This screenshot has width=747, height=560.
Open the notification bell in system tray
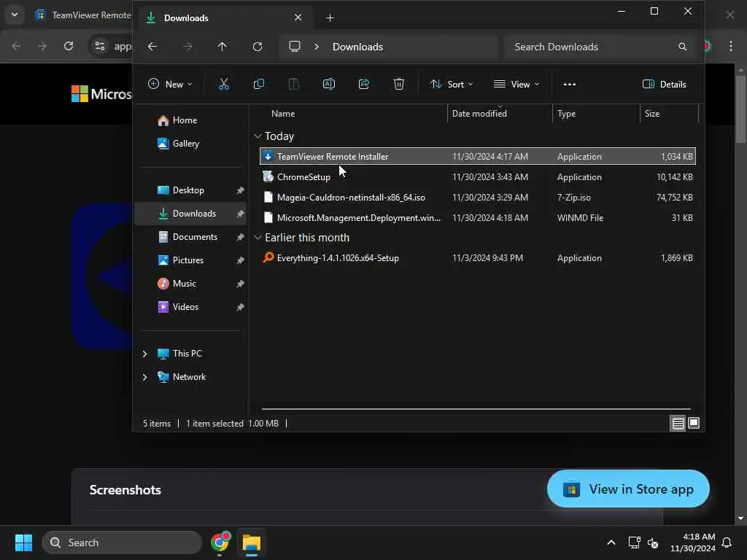point(727,542)
